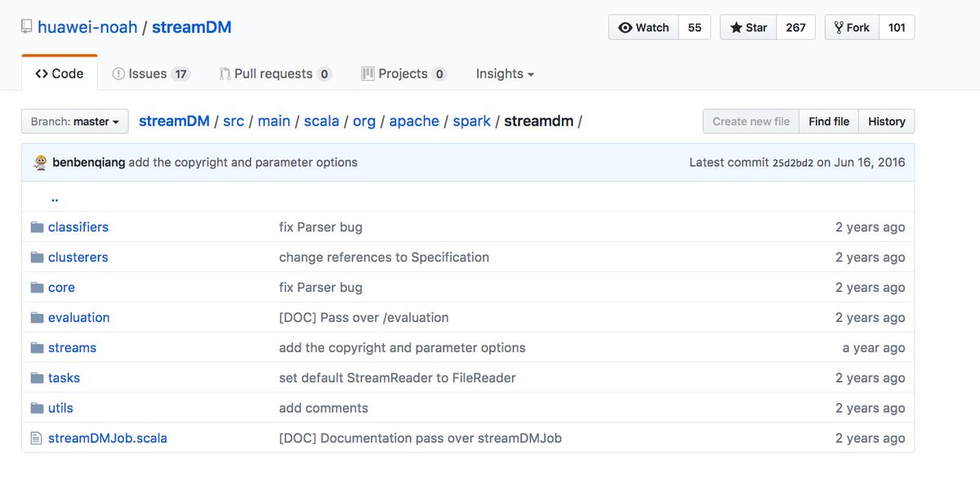Viewport: 980px width, 492px height.
Task: Fork the streamDM repository
Action: (852, 28)
